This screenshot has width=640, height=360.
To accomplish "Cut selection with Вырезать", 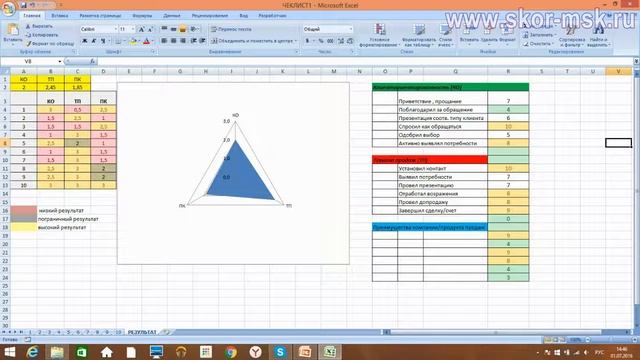I will 39,26.
